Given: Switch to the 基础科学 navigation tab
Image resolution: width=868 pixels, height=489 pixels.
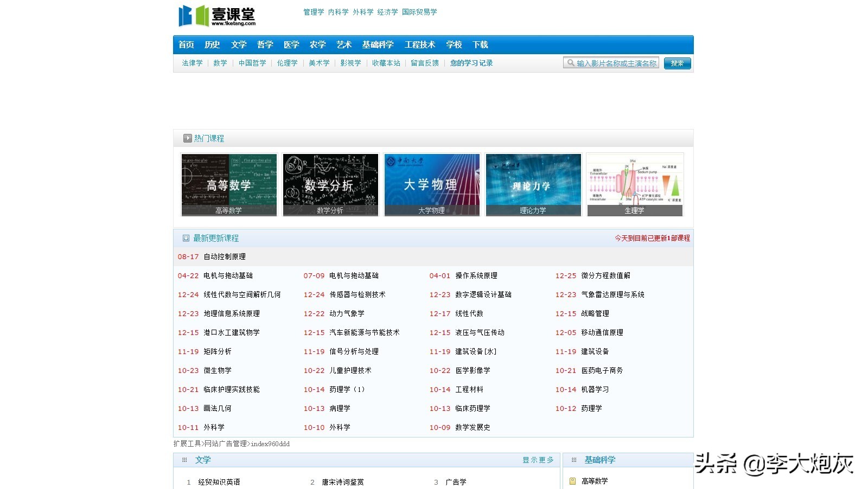Looking at the screenshot, I should tap(379, 44).
